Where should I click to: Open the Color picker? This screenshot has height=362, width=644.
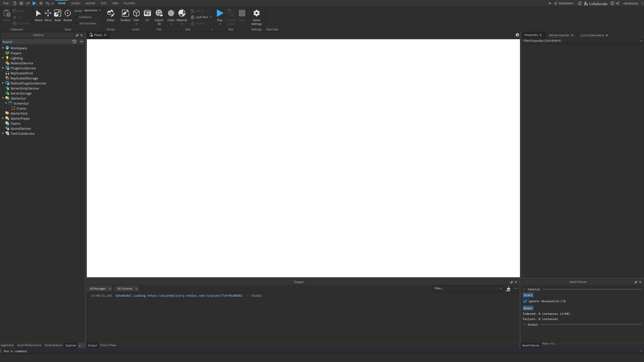point(171,16)
